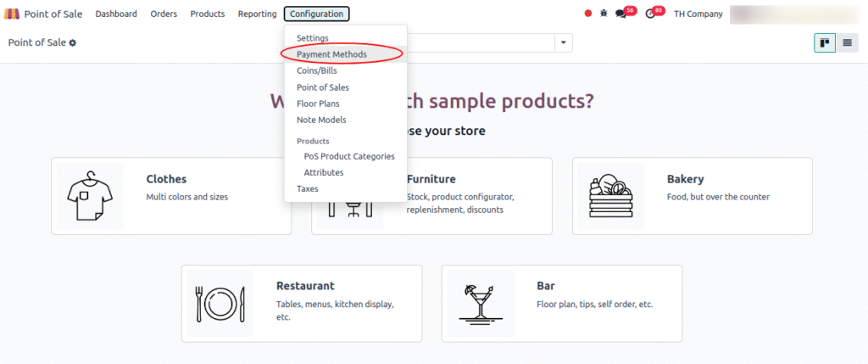Click the Point of Sale app logo icon
This screenshot has width=868, height=364.
[12, 14]
